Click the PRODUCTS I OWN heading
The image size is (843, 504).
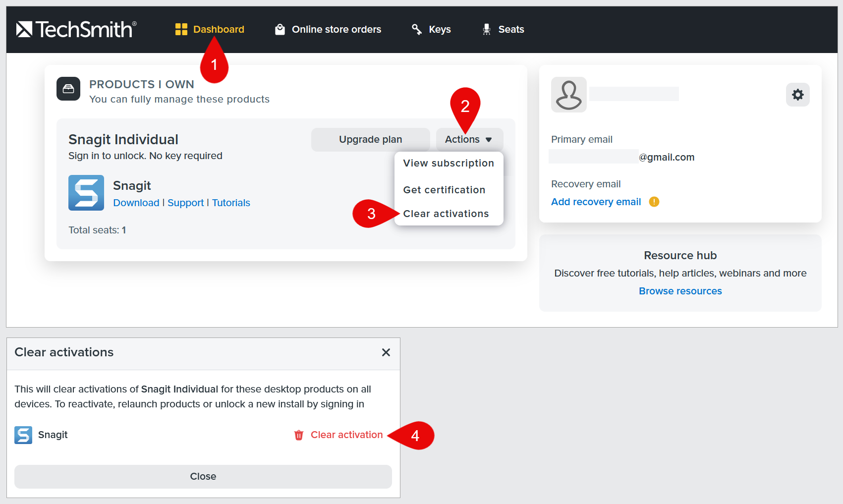click(142, 84)
